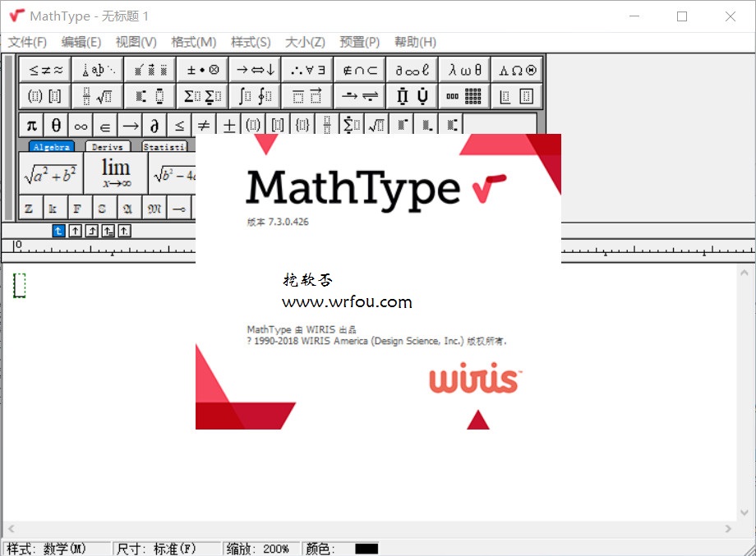Insert the square root of a²+b² expression

51,173
